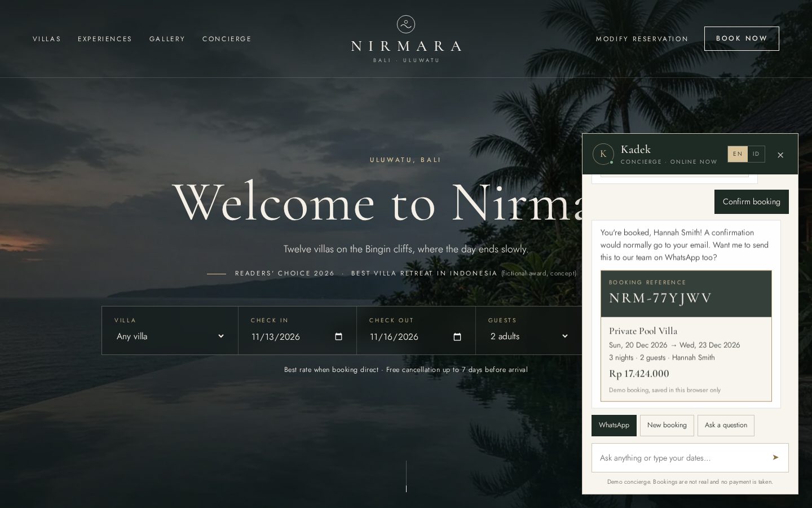Open Experiences in the navigation

coord(105,39)
